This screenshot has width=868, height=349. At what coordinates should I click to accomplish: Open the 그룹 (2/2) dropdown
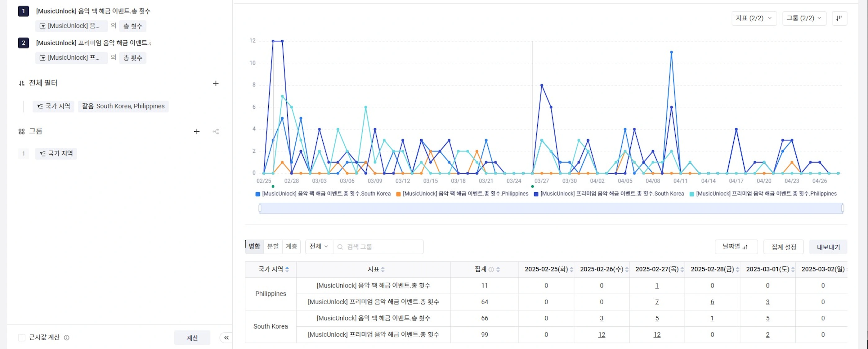pos(804,18)
